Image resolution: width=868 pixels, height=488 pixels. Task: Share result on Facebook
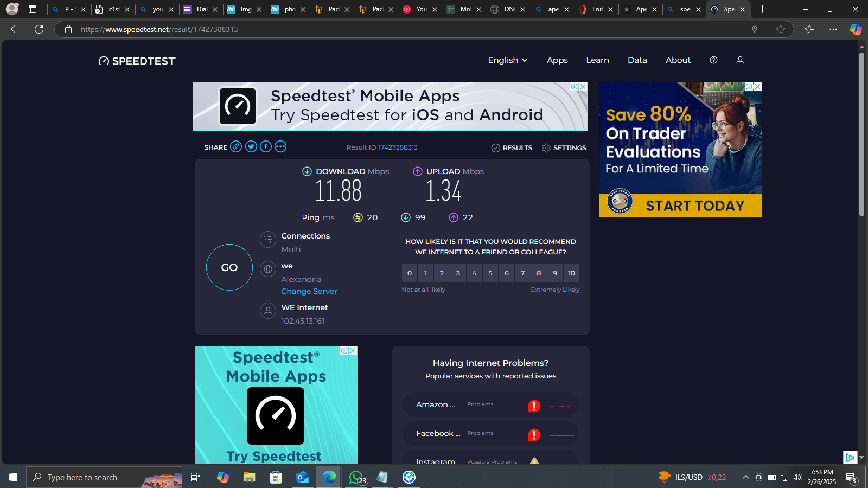pyautogui.click(x=266, y=146)
